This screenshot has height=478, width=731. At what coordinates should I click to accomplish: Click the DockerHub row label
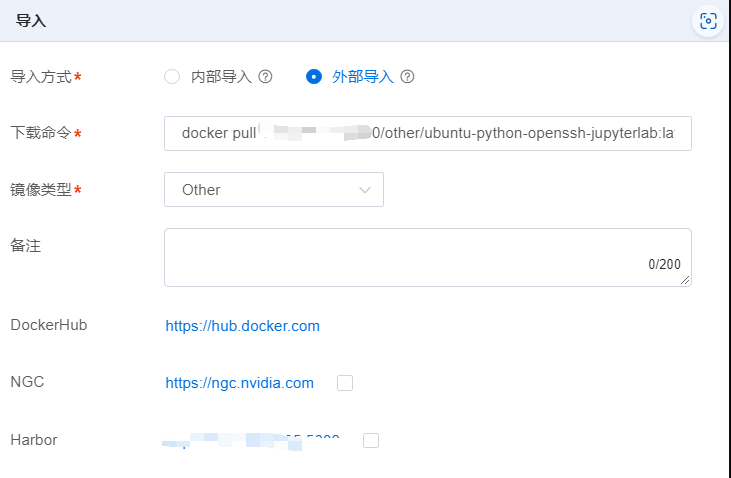48,326
